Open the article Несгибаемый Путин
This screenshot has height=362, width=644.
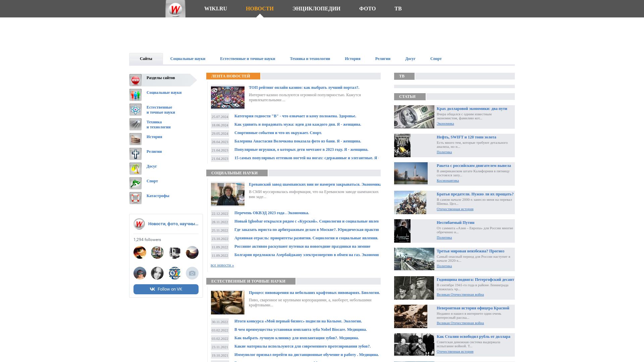(455, 223)
